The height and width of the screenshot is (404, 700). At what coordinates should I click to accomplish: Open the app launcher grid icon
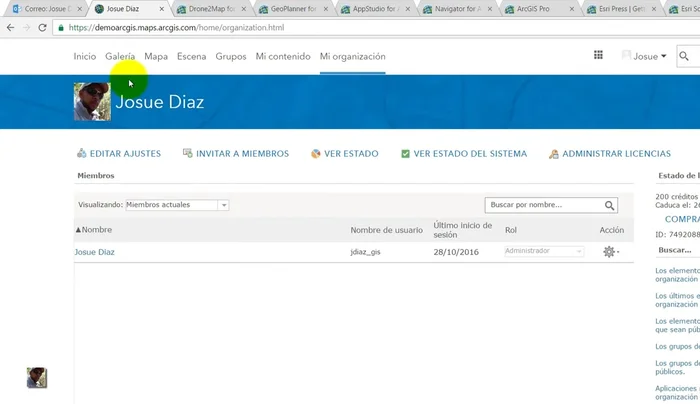tap(598, 55)
